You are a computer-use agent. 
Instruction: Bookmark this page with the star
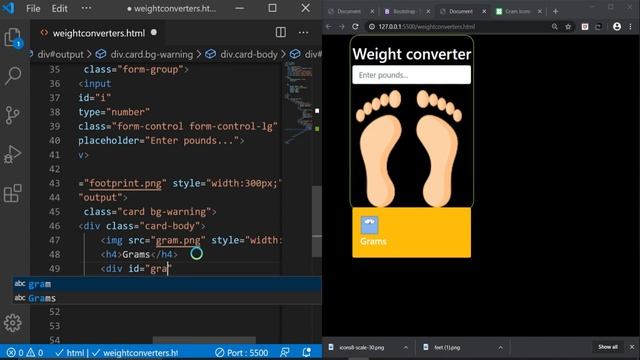(568, 27)
